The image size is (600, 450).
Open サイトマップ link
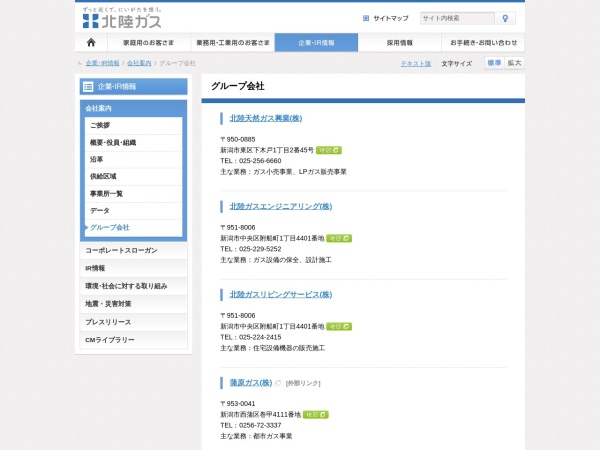[x=391, y=18]
